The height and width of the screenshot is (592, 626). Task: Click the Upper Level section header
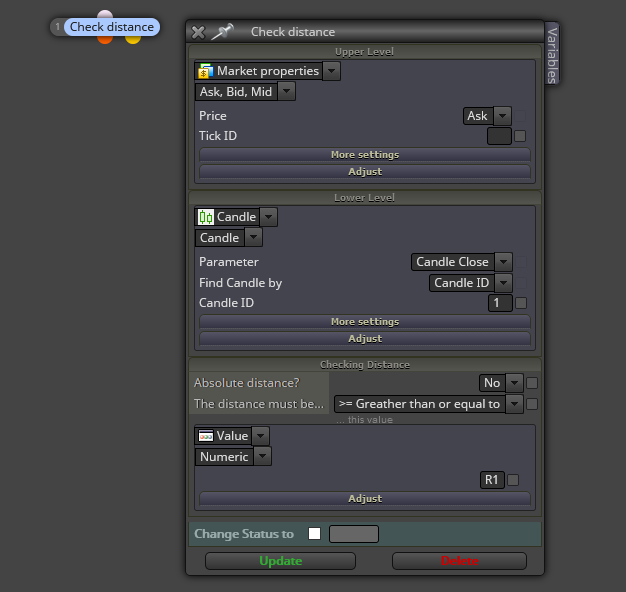[x=365, y=52]
